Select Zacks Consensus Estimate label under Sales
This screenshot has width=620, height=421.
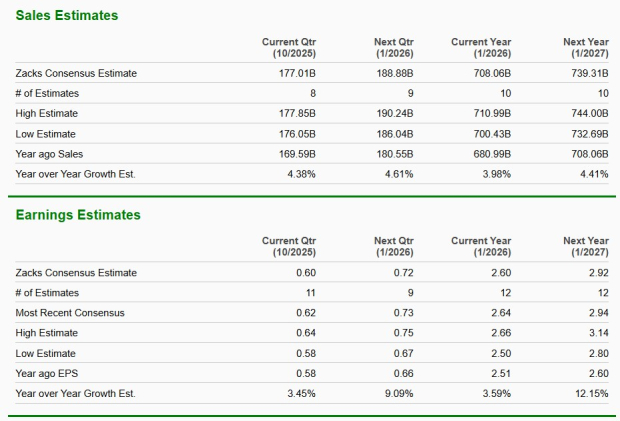click(x=76, y=73)
